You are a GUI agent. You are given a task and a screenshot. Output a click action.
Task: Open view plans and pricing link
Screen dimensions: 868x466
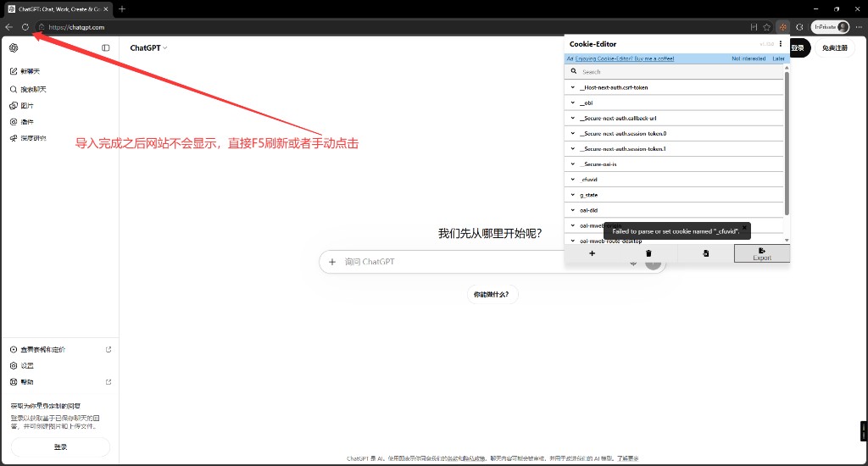pyautogui.click(x=60, y=349)
